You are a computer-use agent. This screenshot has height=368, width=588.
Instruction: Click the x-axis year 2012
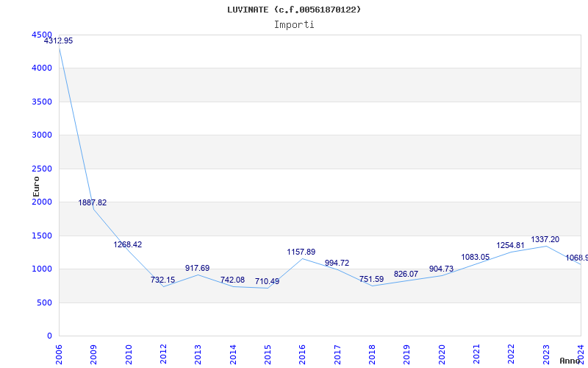click(163, 355)
